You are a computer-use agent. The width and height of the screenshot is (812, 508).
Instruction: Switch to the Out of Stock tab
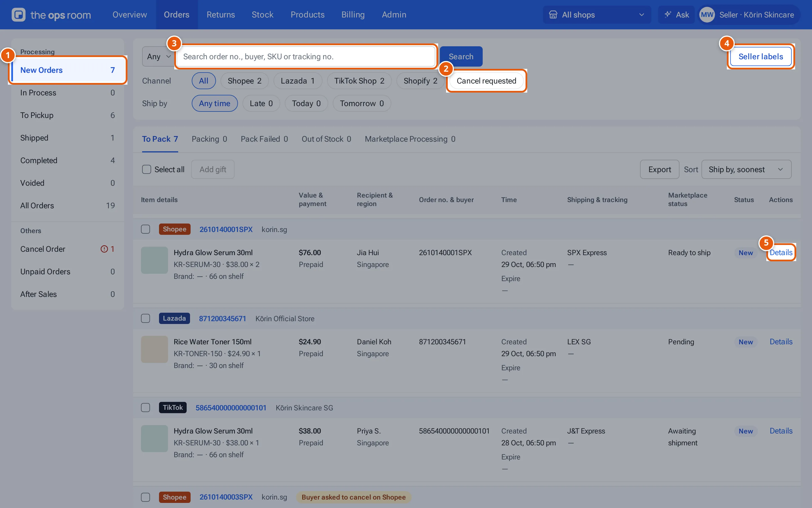point(326,139)
